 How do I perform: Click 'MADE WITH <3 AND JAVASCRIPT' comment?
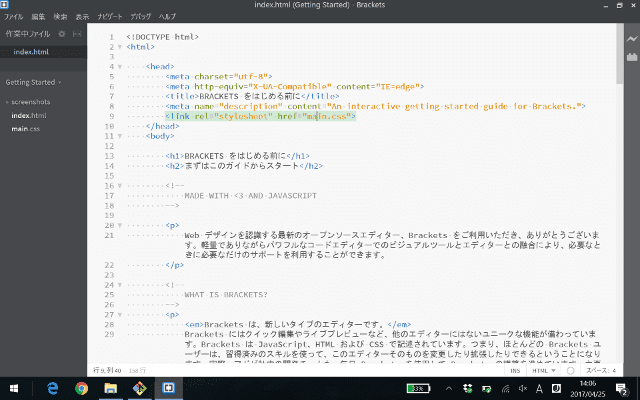[251, 196]
